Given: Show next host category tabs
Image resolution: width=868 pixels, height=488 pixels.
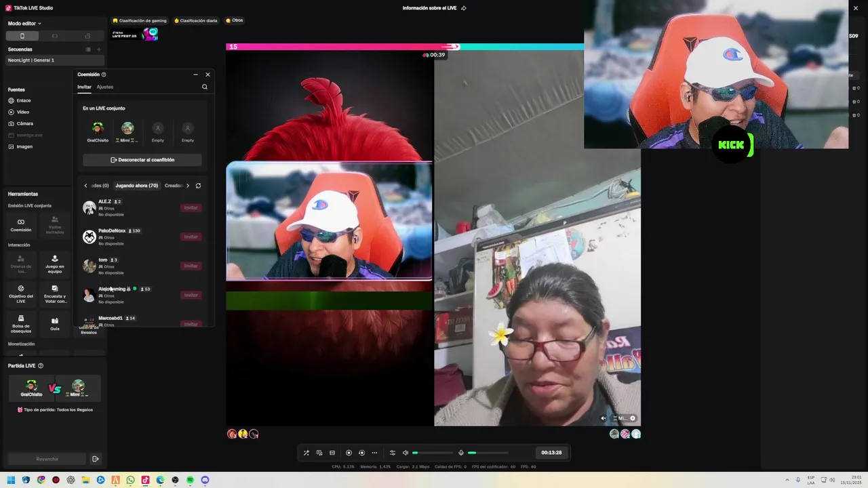Looking at the screenshot, I should click(188, 186).
